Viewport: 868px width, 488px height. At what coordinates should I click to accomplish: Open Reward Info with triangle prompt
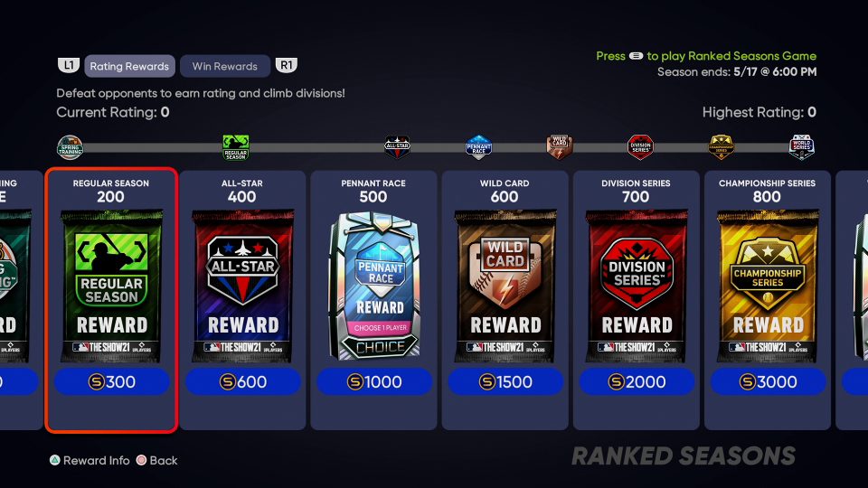coord(90,460)
